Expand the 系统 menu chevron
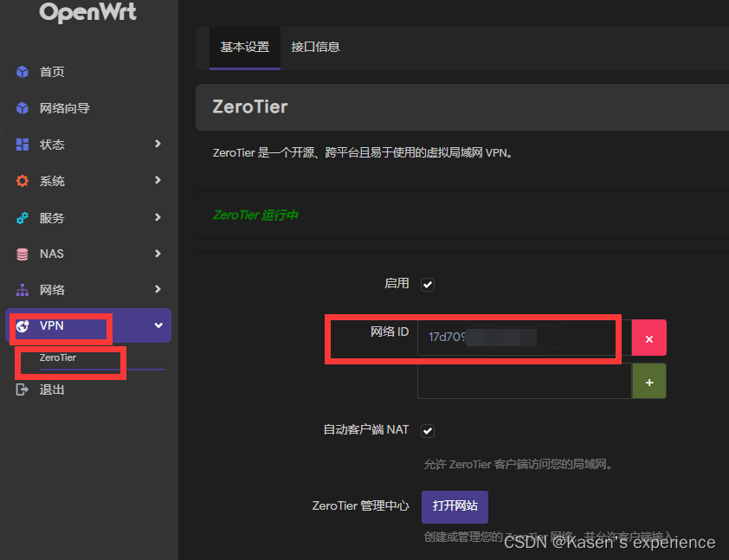Viewport: 729px width, 560px height. tap(158, 180)
